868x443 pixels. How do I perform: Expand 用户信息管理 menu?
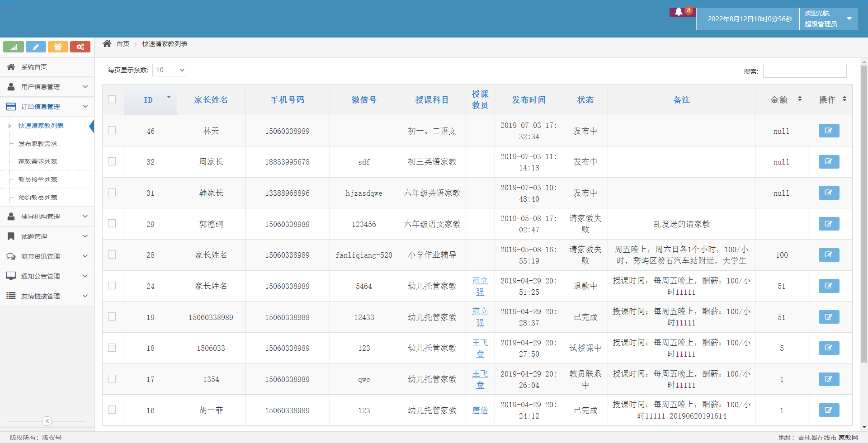click(x=47, y=86)
